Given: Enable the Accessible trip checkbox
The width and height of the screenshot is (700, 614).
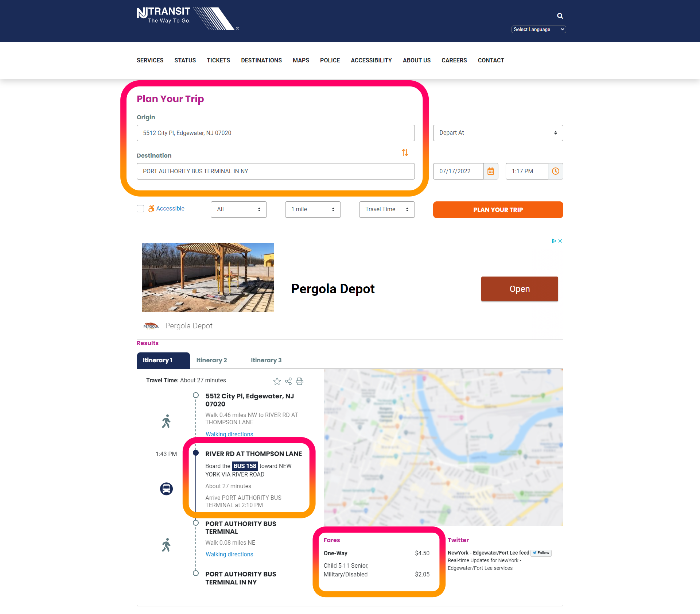Looking at the screenshot, I should 140,209.
